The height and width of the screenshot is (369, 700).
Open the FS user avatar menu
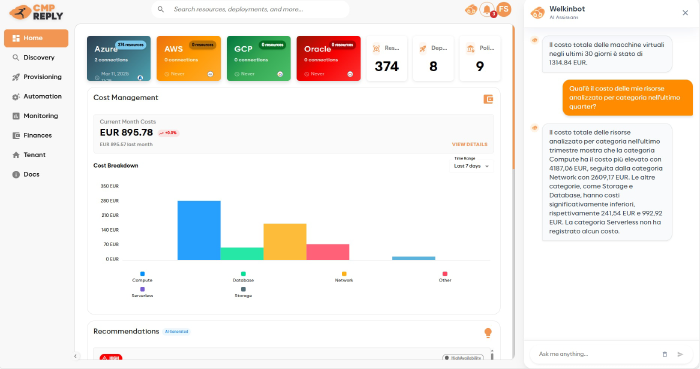pyautogui.click(x=504, y=9)
